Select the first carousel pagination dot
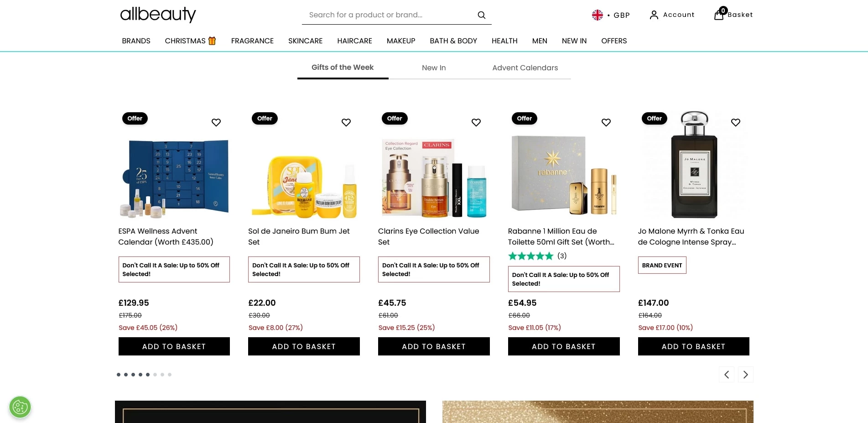 point(119,375)
